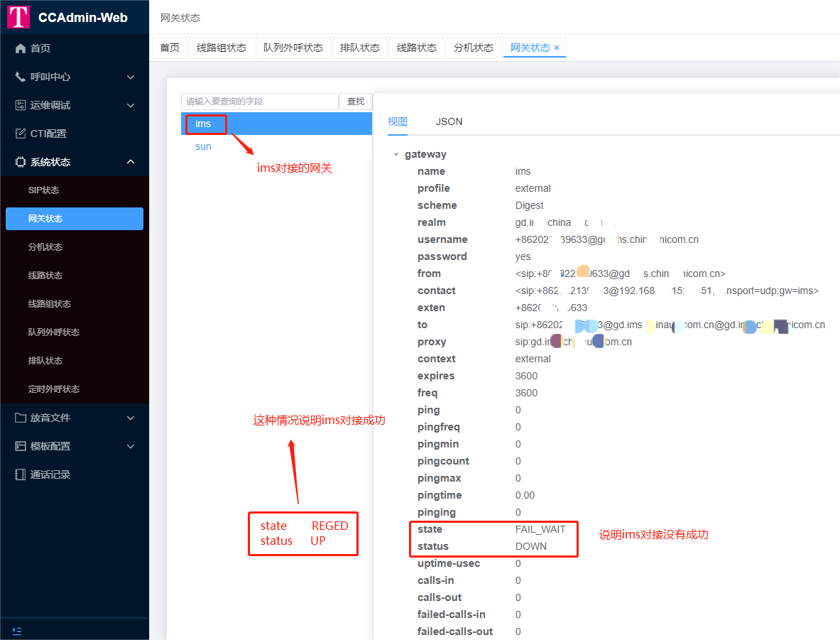Expand the 模板配置 menu chevron
Image resolution: width=840 pixels, height=640 pixels.
[x=131, y=446]
